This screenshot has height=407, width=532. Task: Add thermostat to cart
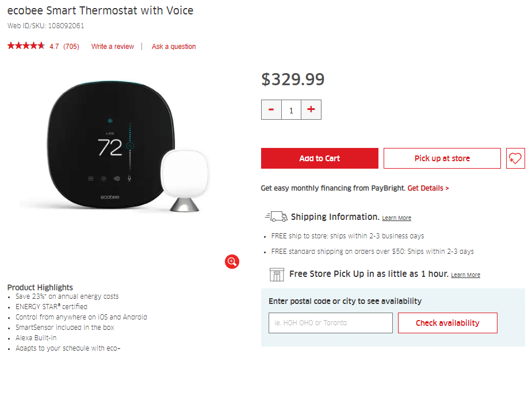(320, 158)
